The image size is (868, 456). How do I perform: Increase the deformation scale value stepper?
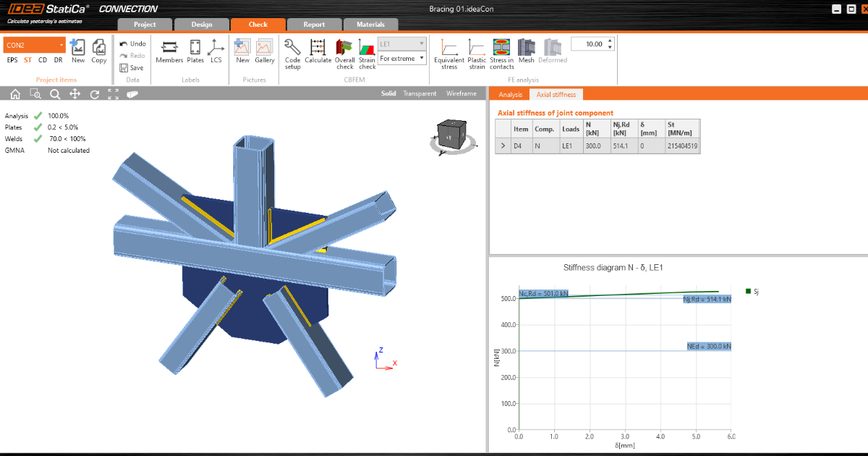(x=610, y=41)
